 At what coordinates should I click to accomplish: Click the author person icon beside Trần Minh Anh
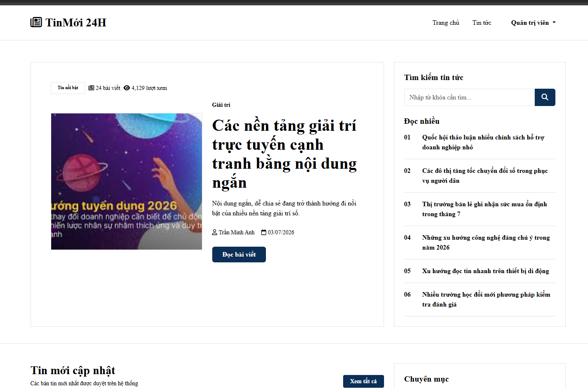click(215, 232)
